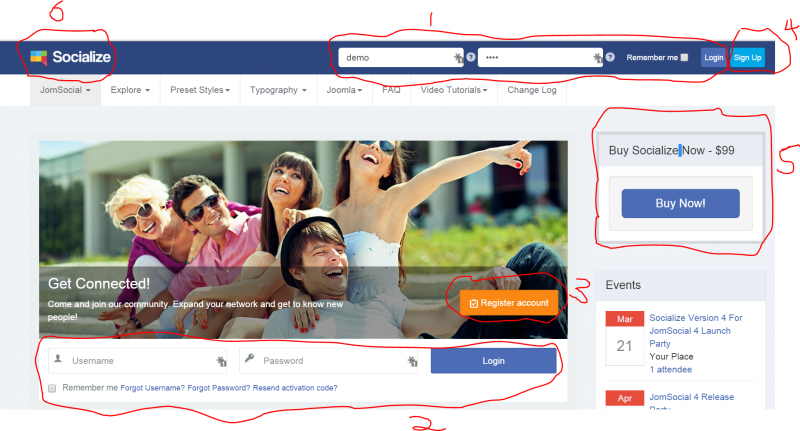The width and height of the screenshot is (800, 431).
Task: Click the Mar 21 event date badge
Action: click(624, 338)
